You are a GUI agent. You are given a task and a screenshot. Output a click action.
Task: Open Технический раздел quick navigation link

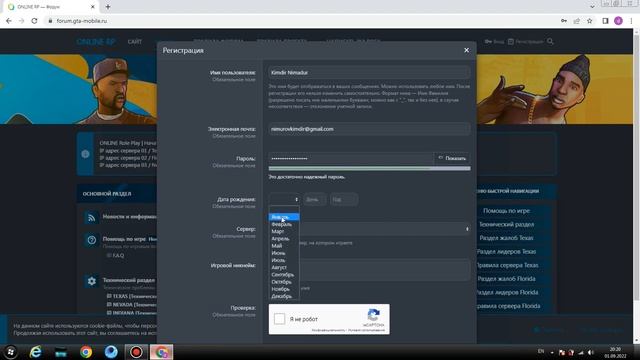[x=506, y=224]
